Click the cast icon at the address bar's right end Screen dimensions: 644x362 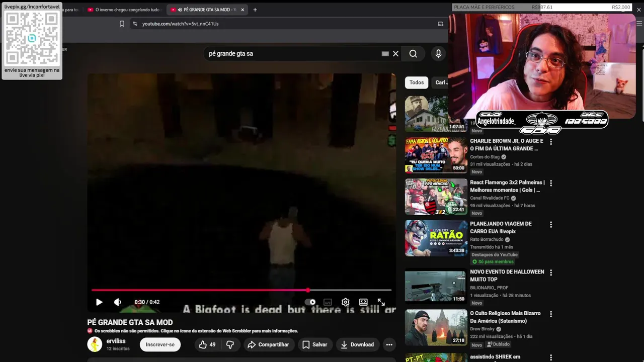pyautogui.click(x=440, y=24)
